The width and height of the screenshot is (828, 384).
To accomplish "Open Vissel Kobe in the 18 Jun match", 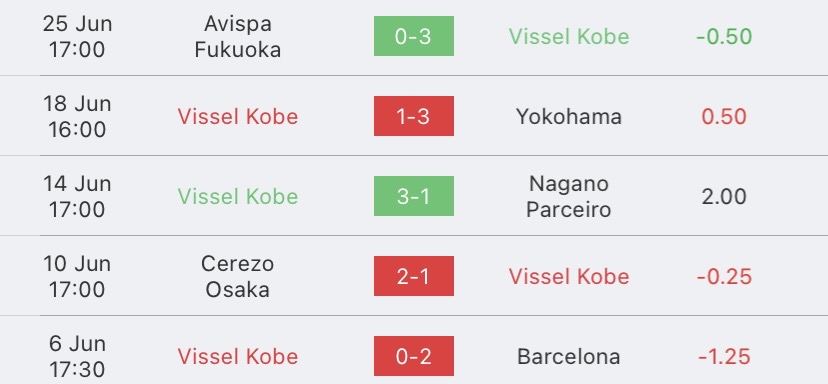I will point(238,117).
